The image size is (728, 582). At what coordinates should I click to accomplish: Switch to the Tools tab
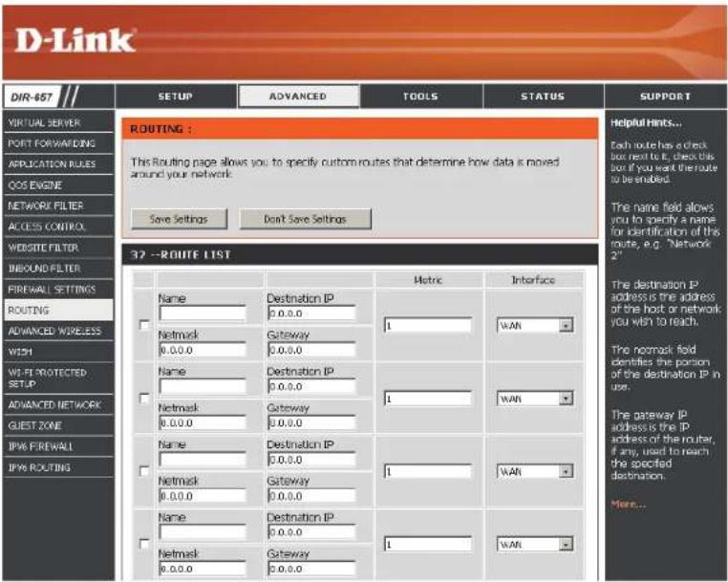(420, 97)
